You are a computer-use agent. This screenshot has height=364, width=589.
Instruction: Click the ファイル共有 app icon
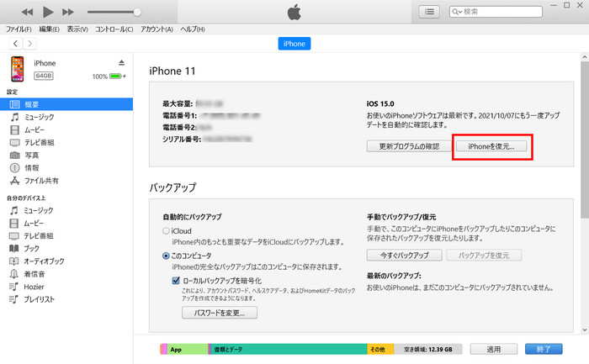click(x=14, y=181)
